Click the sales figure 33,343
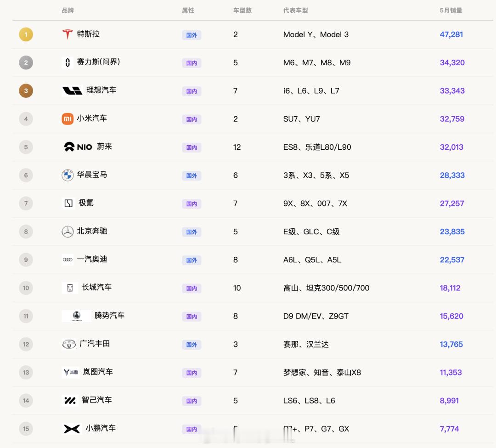496x448 pixels. 452,91
